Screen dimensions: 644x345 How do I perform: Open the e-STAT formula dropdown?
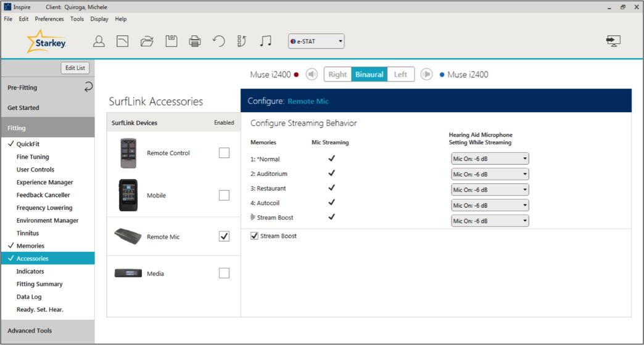[316, 41]
